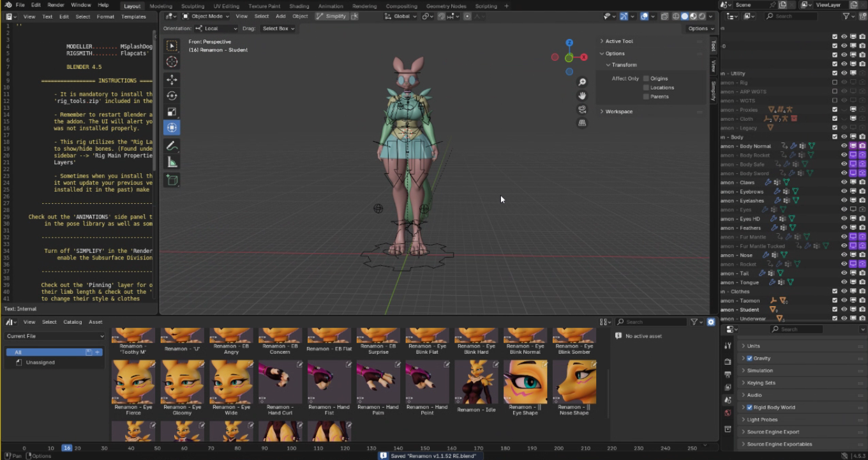Viewport: 868px width, 460px height.
Task: Click the camera view icon in viewport
Action: click(582, 109)
